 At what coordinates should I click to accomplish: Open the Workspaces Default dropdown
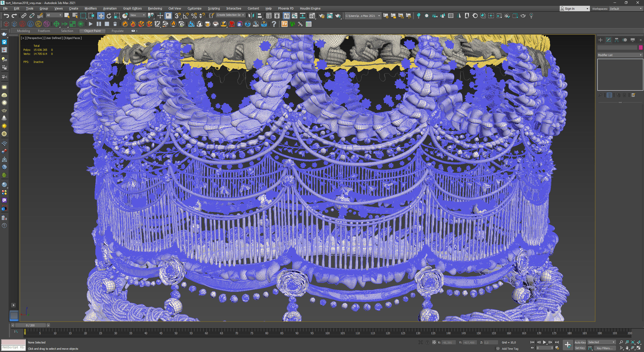click(x=625, y=9)
